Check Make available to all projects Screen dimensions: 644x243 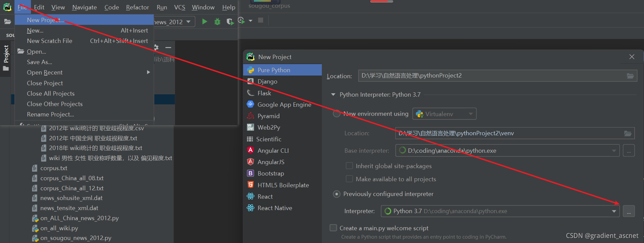(x=349, y=179)
